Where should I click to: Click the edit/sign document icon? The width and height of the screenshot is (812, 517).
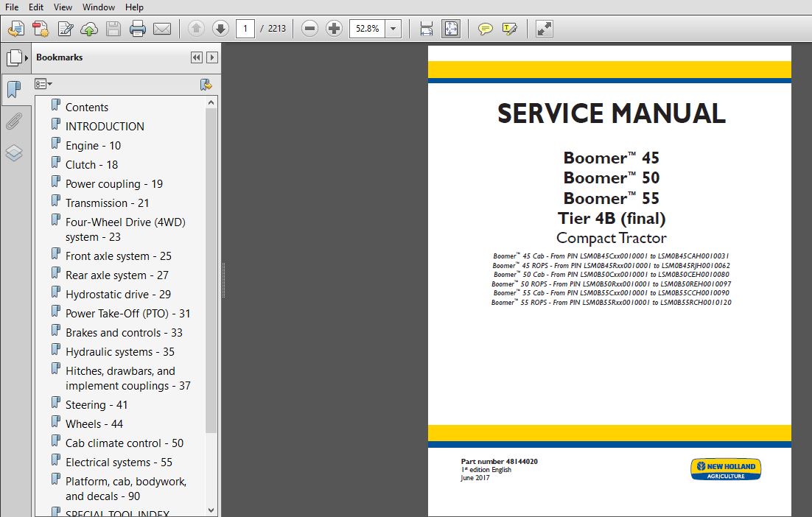[66, 29]
